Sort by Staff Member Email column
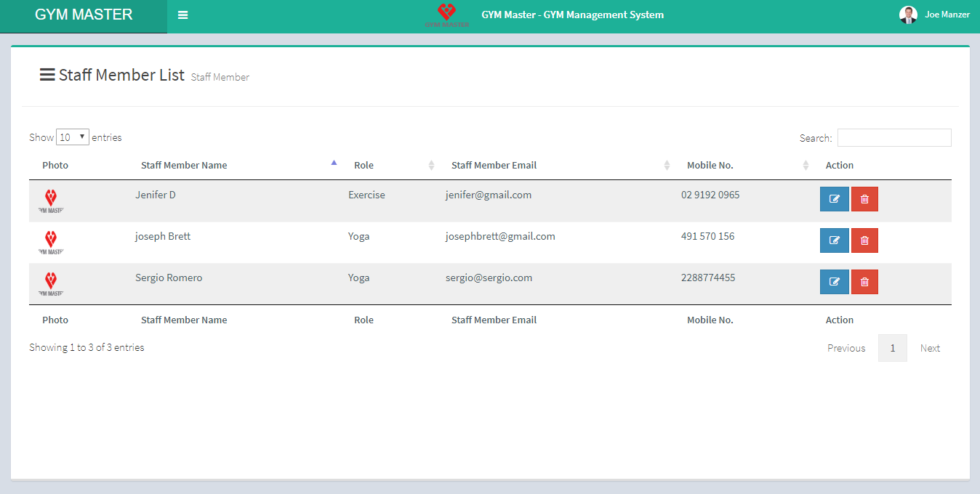Screen dimensions: 980x494 coord(494,166)
